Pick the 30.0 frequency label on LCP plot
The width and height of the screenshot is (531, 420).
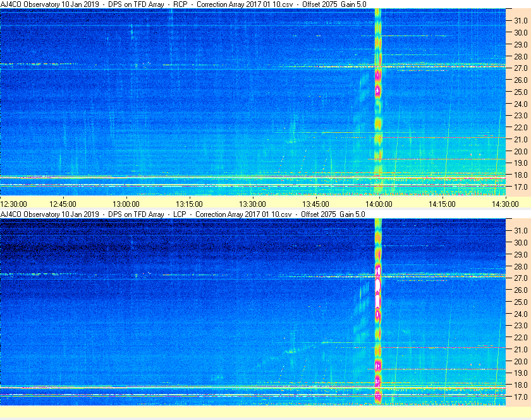click(521, 242)
